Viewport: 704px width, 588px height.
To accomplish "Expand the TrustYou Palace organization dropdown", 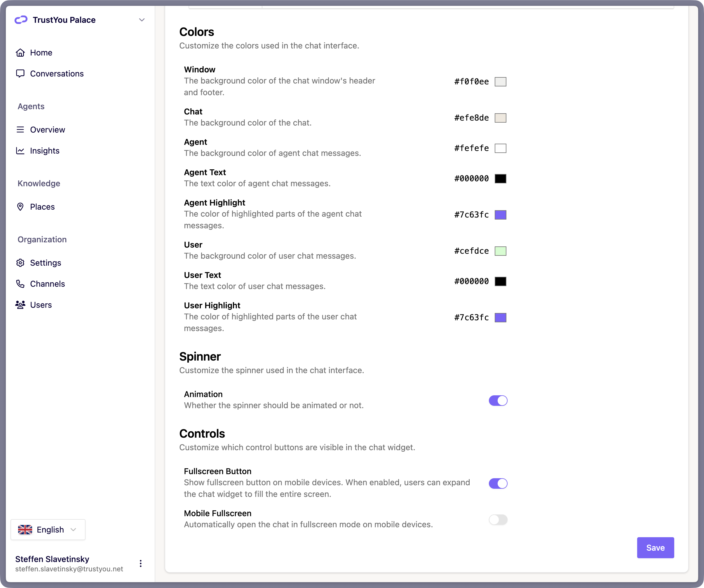I will (x=142, y=20).
